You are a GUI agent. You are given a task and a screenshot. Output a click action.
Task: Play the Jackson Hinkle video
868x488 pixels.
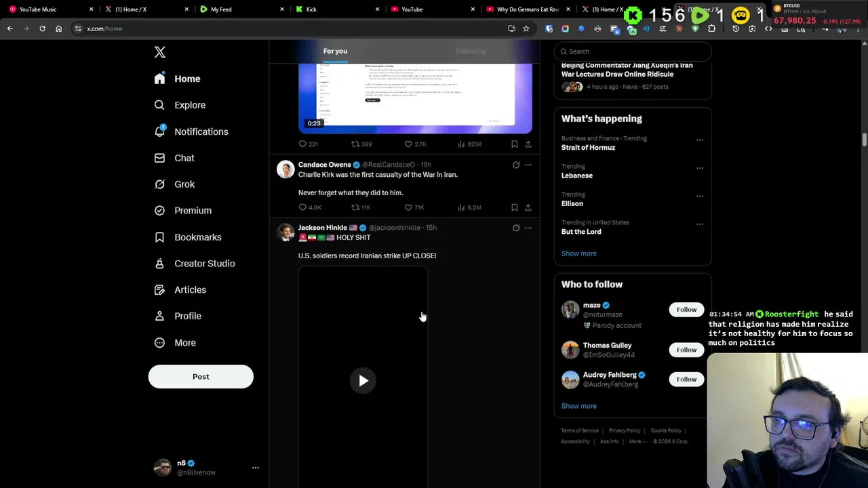click(x=363, y=381)
